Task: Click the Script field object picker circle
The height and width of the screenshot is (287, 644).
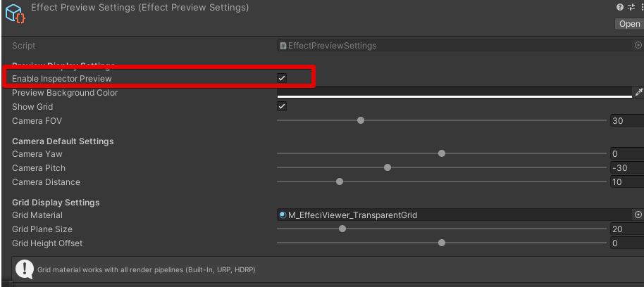Action: click(638, 46)
